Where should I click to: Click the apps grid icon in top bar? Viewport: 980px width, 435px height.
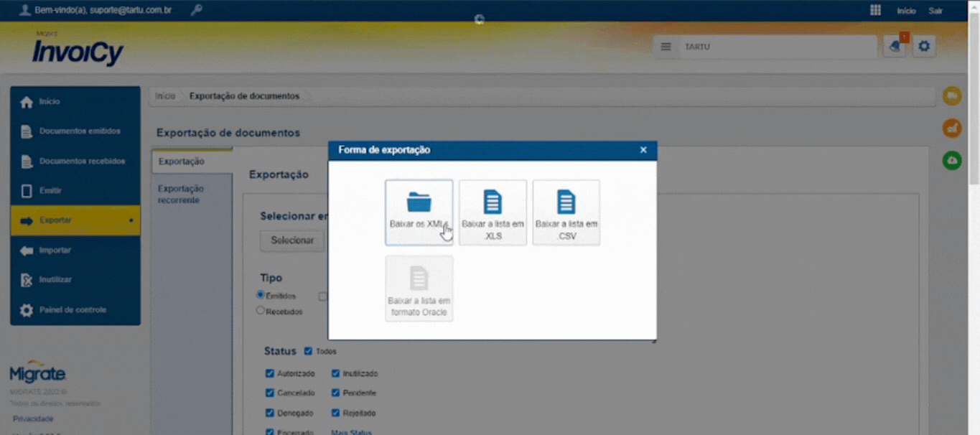[875, 10]
